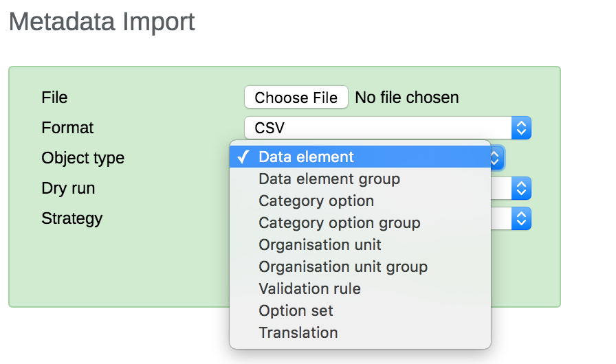Click the Object type dropdown arrow
616x364 pixels.
click(x=496, y=158)
